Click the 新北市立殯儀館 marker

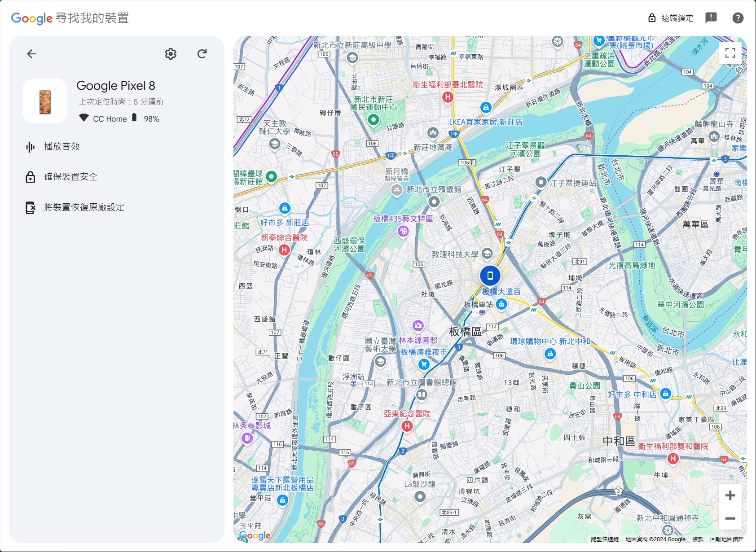434,202
